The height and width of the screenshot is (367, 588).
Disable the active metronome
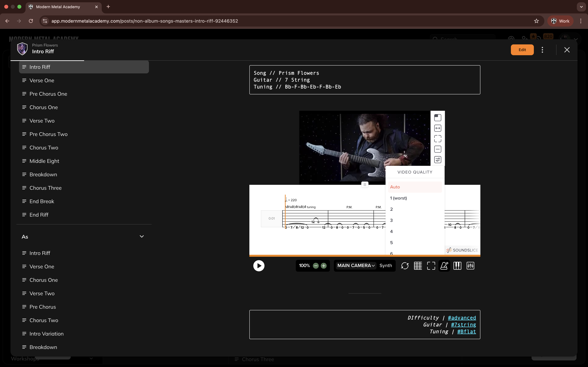pyautogui.click(x=444, y=266)
